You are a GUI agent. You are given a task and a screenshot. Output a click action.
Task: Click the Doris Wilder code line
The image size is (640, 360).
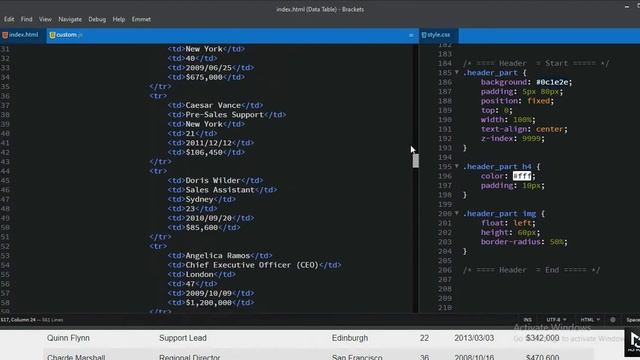[216, 180]
